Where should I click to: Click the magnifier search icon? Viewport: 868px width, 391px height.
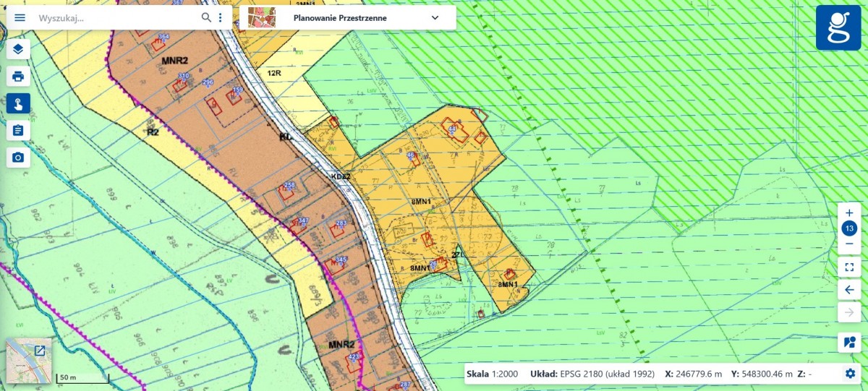pos(206,17)
